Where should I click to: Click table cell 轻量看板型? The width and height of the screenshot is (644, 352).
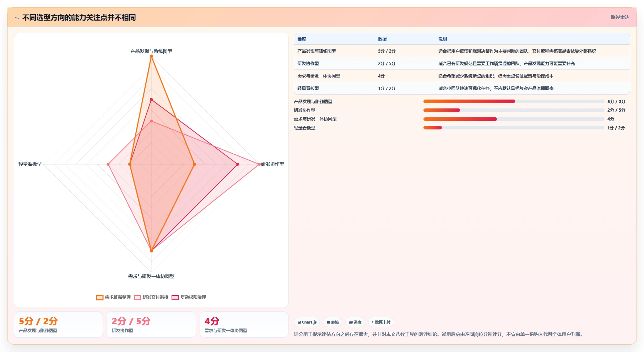308,89
